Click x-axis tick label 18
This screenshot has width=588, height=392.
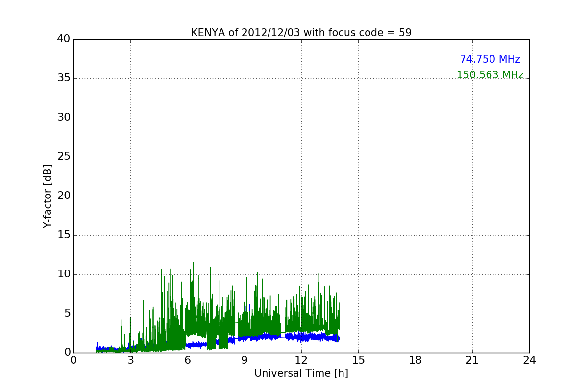(416, 360)
